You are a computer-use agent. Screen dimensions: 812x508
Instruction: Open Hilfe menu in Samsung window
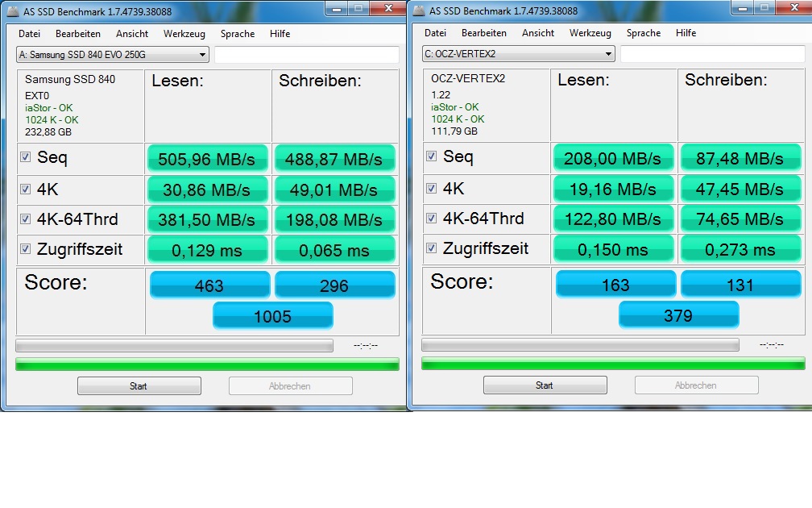[280, 34]
